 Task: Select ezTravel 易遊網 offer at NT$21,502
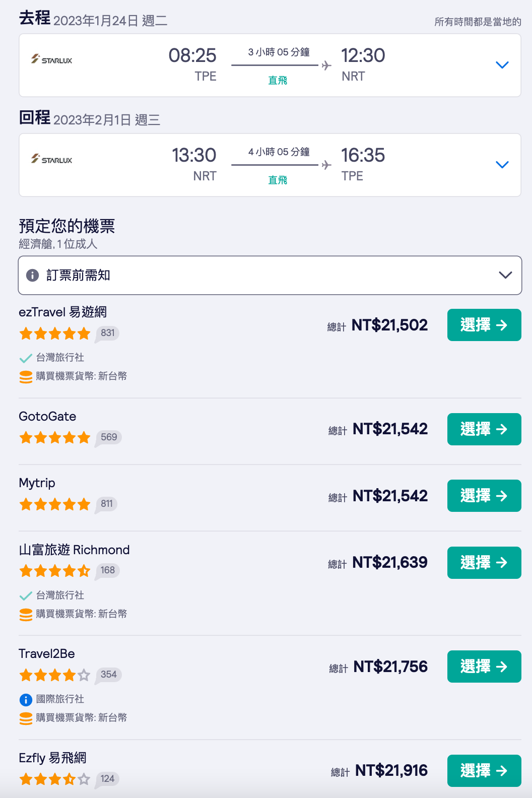coord(484,325)
